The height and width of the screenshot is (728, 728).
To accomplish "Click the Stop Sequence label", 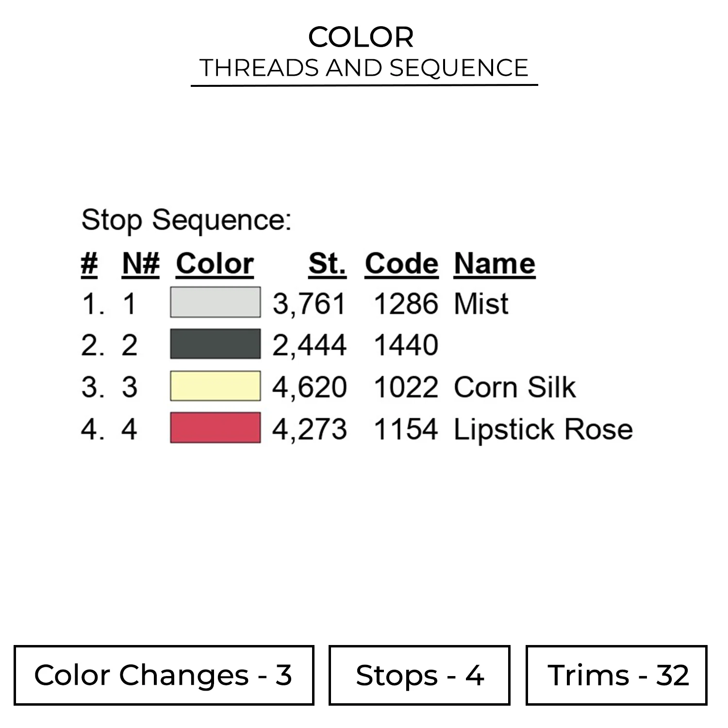I will point(186,220).
